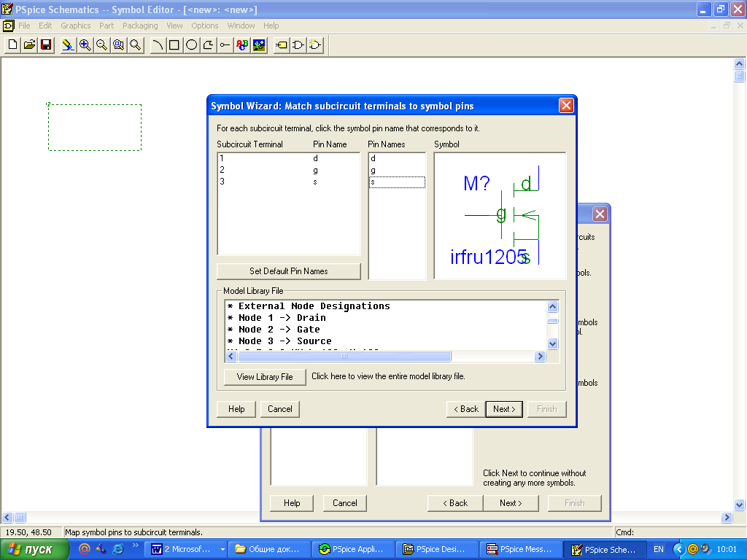This screenshot has height=560, width=747.
Task: Click the Redraw highlighter toolbar icon
Action: [x=68, y=45]
